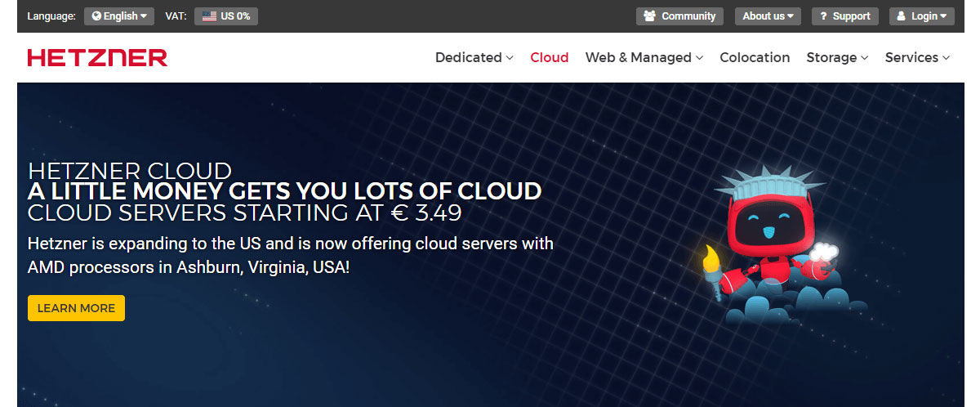Click the question mark Support icon
The height and width of the screenshot is (407, 980).
point(824,16)
